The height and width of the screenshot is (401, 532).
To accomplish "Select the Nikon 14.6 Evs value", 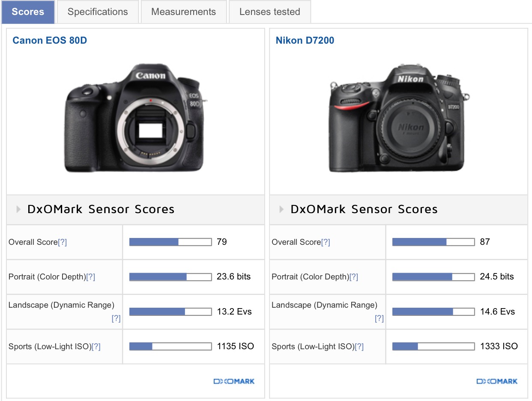I will 497,312.
